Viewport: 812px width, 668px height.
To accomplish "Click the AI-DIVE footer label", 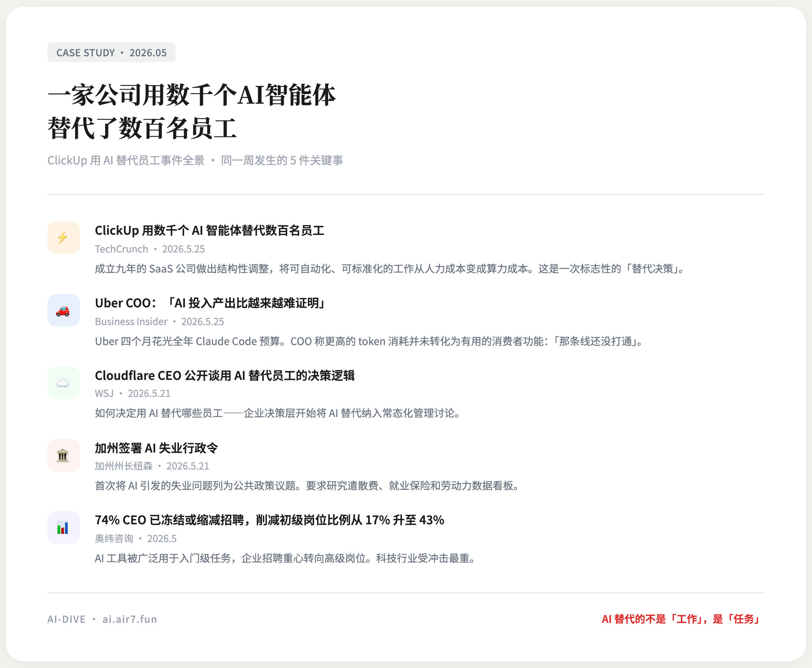I will (66, 619).
